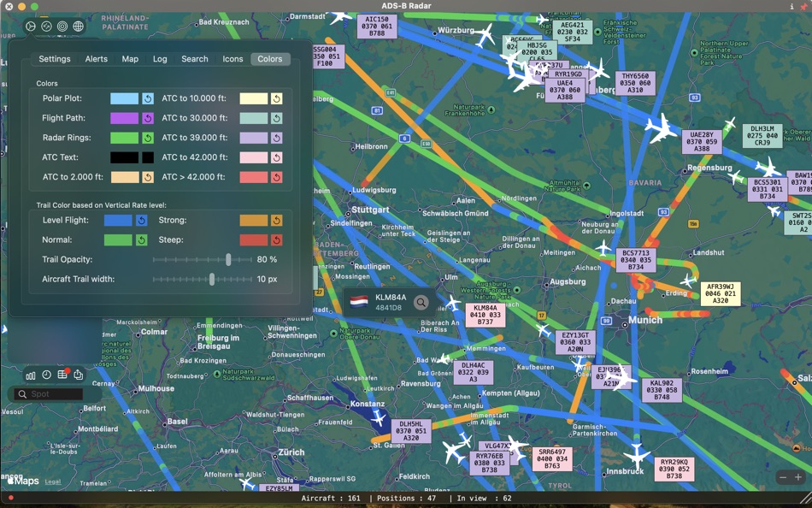Reset the ATC to 10.000 ft color
812x508 pixels.
tap(277, 98)
